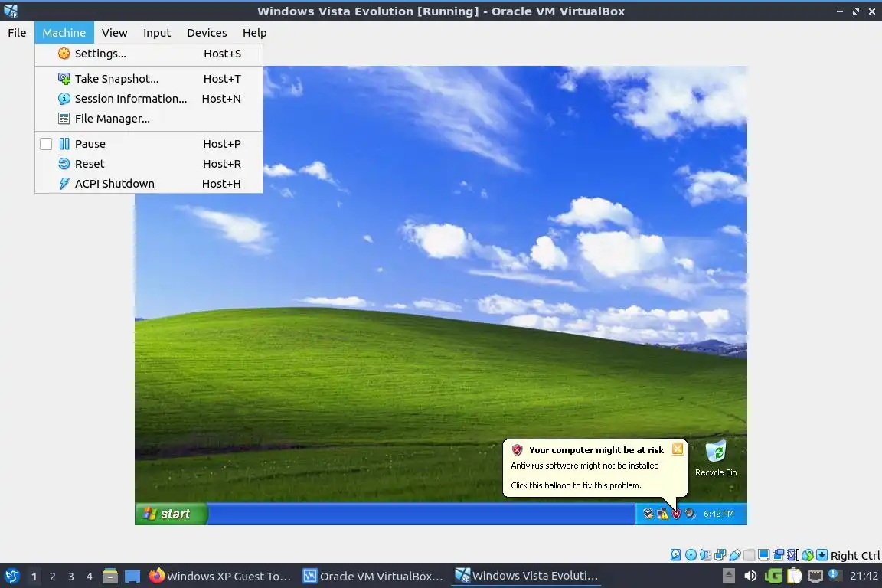Click the notification alert tray icon
The image size is (882, 588).
coord(835,575)
